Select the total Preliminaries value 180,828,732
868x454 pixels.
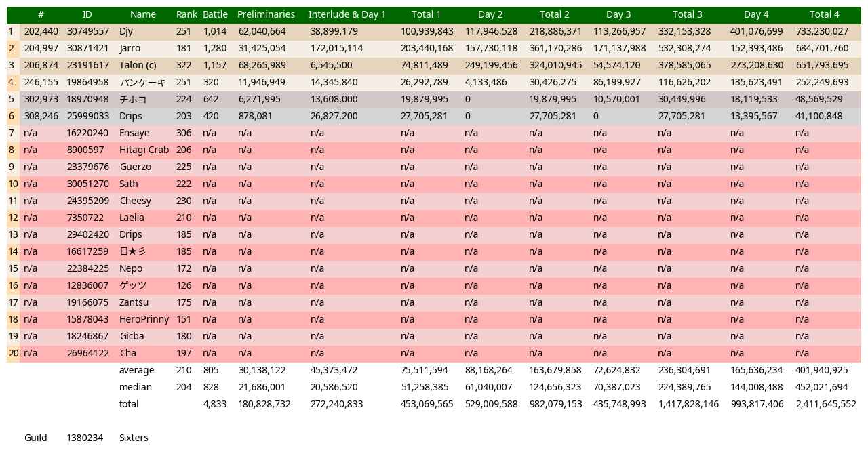pyautogui.click(x=264, y=404)
